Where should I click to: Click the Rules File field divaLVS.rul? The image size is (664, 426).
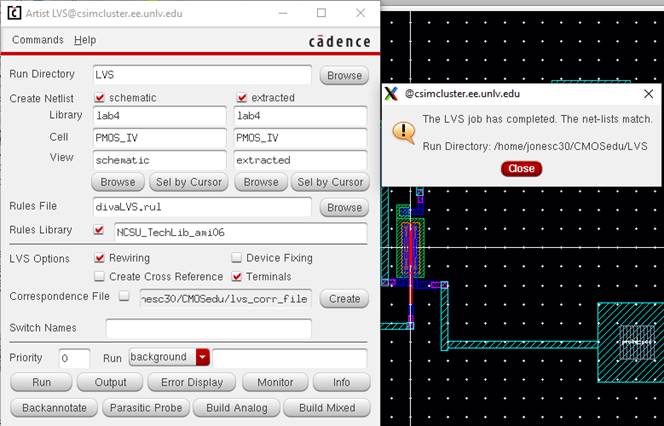202,207
